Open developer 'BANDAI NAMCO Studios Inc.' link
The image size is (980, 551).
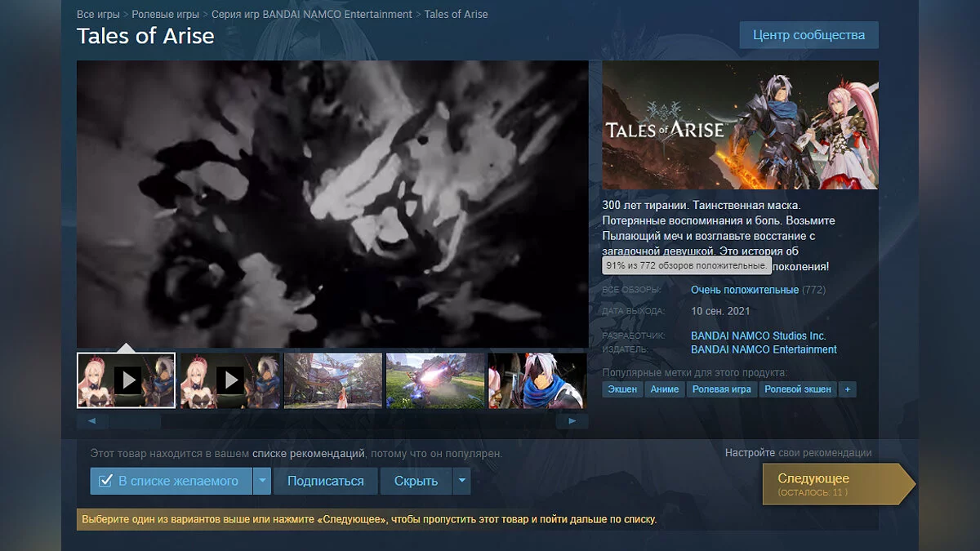pos(759,335)
